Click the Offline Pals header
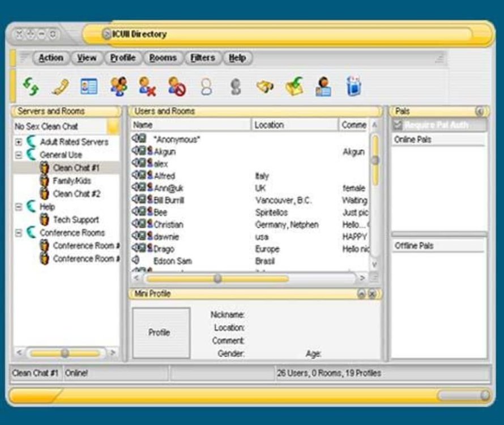The image size is (504, 425). (x=438, y=246)
